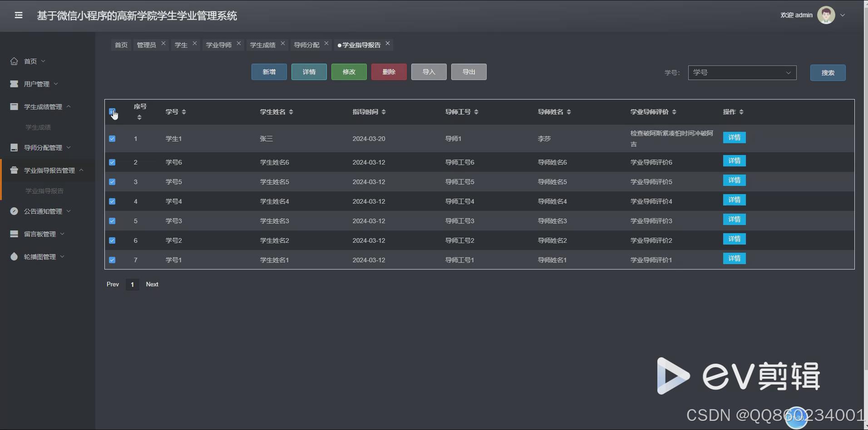Click the 搜索 button
Viewport: 868px width, 430px height.
click(x=828, y=73)
